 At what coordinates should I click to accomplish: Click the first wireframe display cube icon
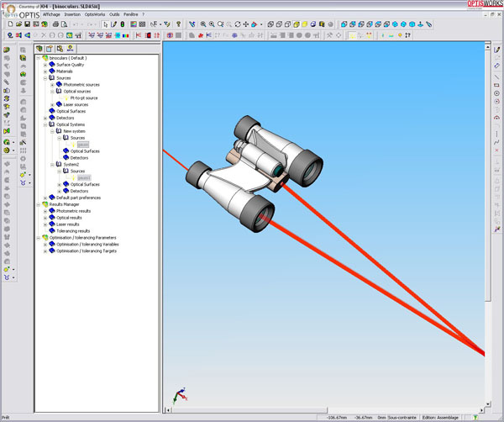click(x=270, y=24)
